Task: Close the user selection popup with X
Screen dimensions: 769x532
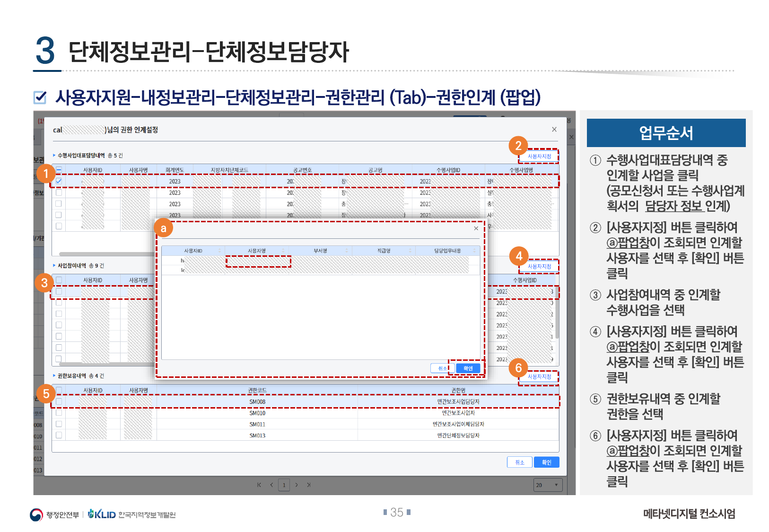Action: point(476,228)
